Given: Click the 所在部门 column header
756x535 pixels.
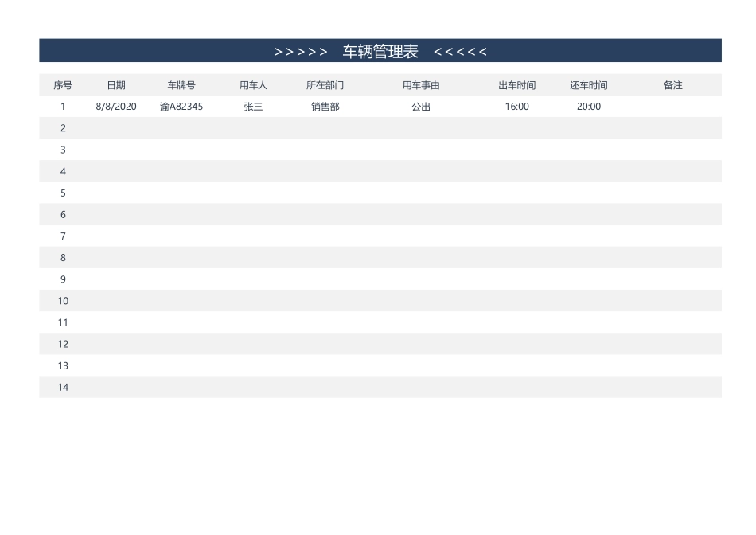Looking at the screenshot, I should (x=325, y=84).
